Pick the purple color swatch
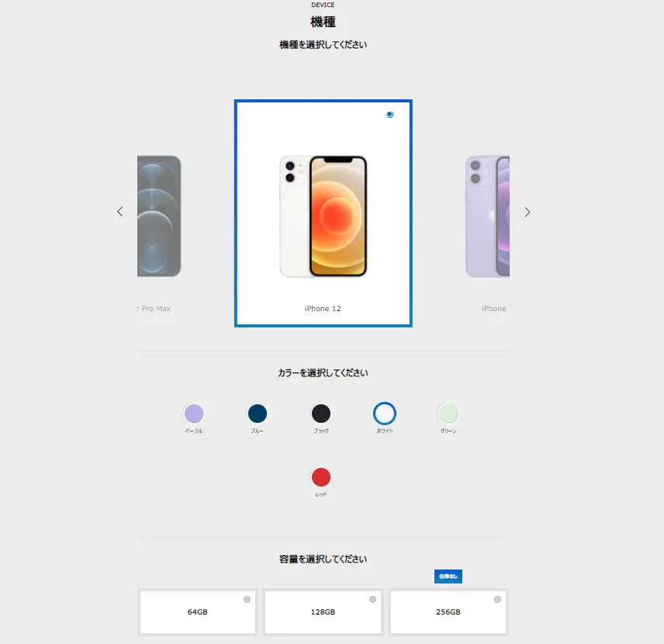664x644 pixels. tap(194, 414)
